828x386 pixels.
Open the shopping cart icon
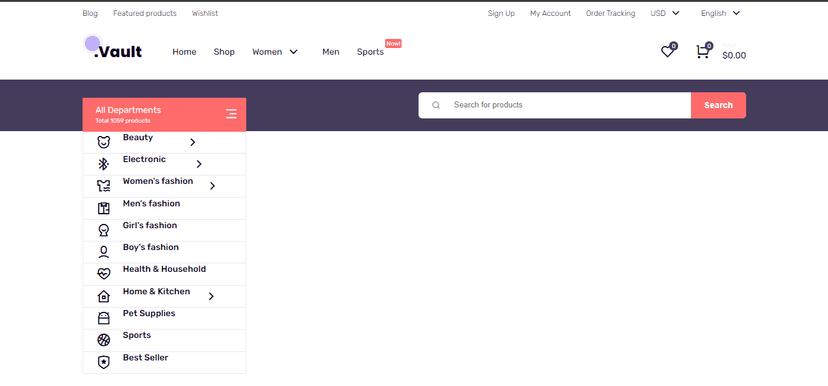point(702,52)
